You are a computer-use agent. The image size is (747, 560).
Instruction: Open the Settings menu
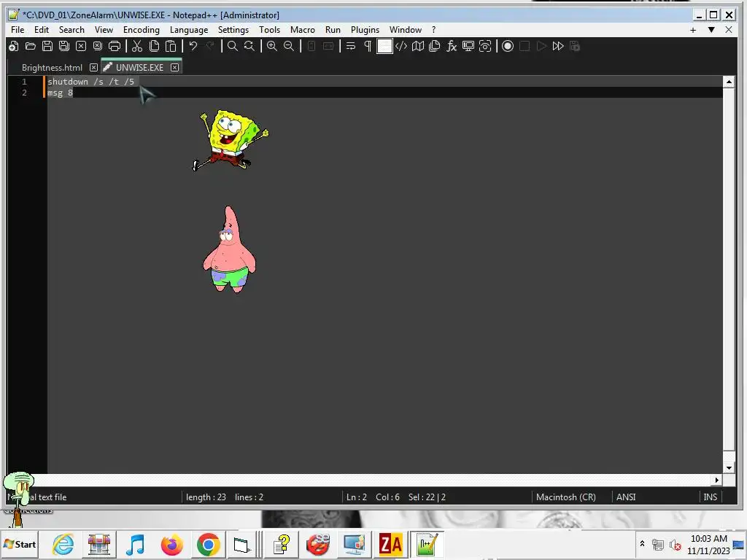(233, 29)
